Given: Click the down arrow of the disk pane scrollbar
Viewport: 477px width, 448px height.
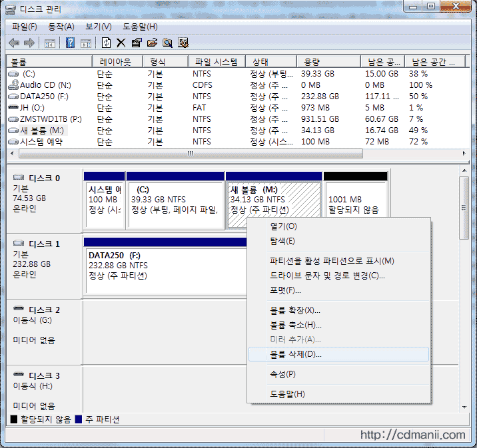Looking at the screenshot, I should coord(464,407).
